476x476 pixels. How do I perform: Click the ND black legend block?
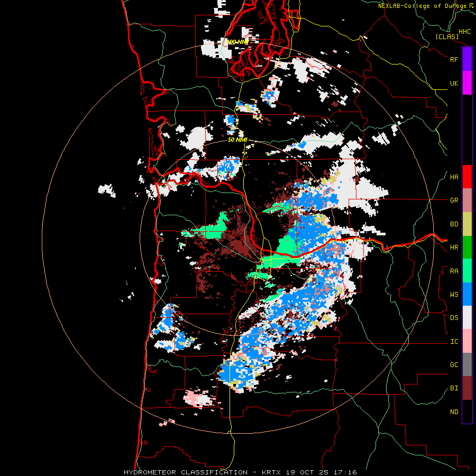coord(467,411)
